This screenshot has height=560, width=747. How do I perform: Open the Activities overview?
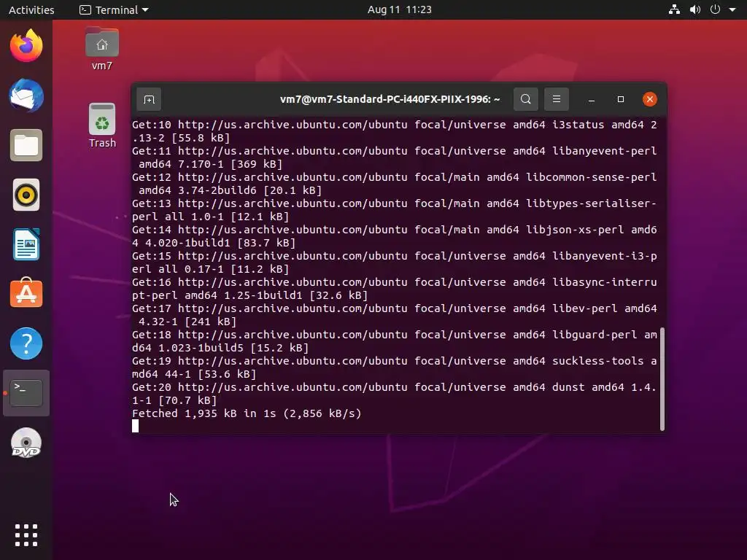pos(31,9)
